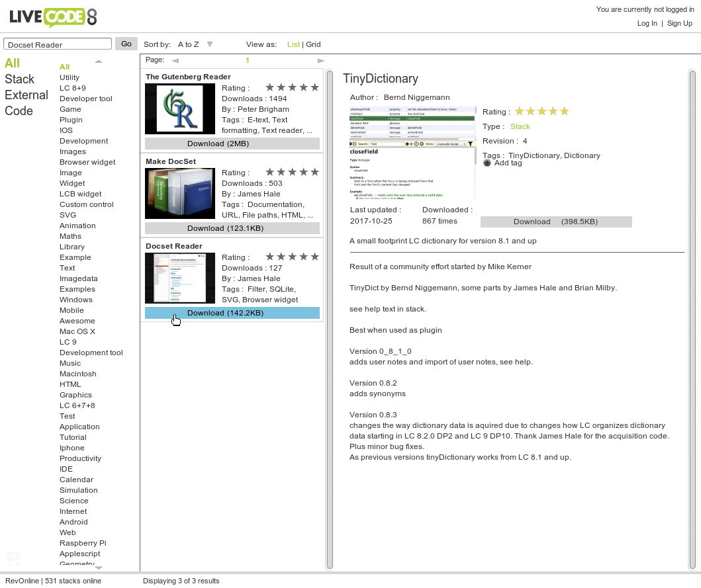The width and height of the screenshot is (701, 588).
Task: Filter by the Utility tag
Action: point(70,77)
